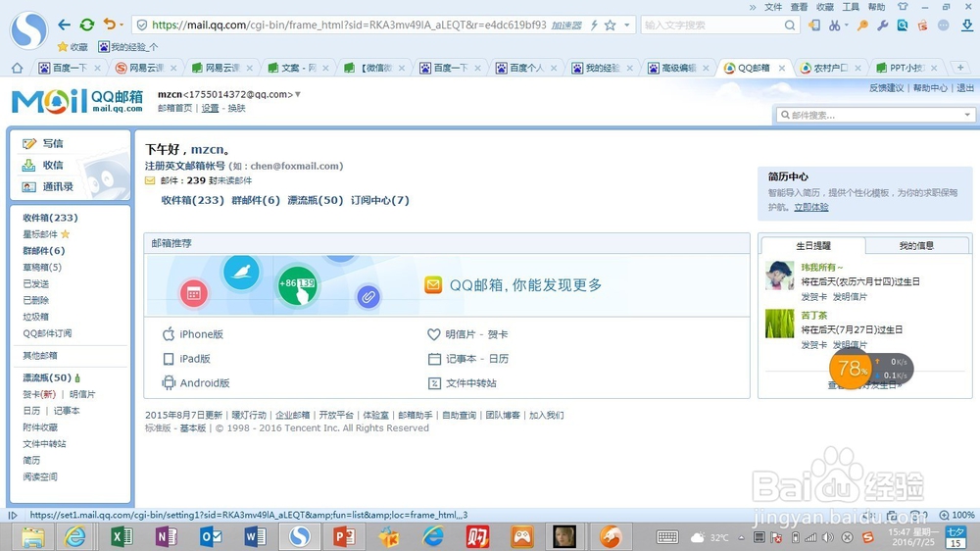Screen dimensions: 980x551
Task: Click the orange undo-close-tab arrow icon
Action: coord(110,25)
